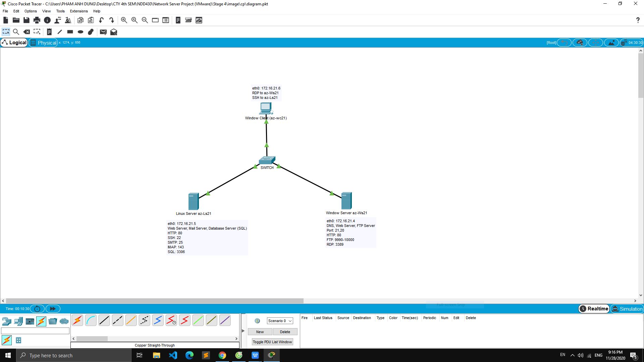Expand the PDU list panel arrow
The image size is (644, 362).
[243, 330]
